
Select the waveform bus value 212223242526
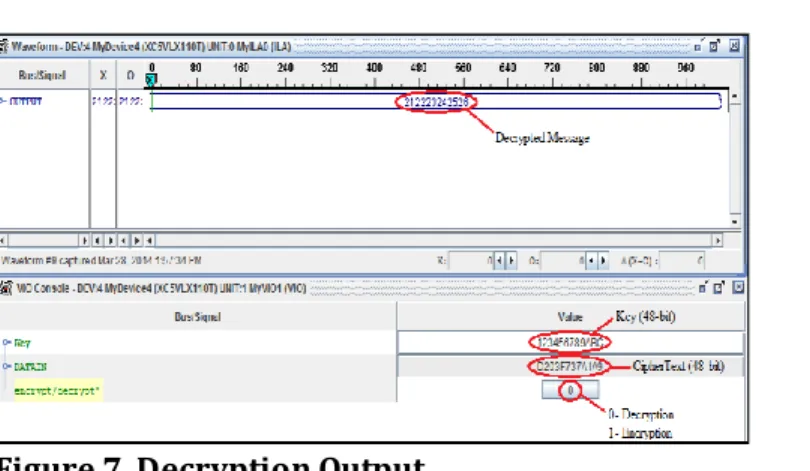pos(436,102)
